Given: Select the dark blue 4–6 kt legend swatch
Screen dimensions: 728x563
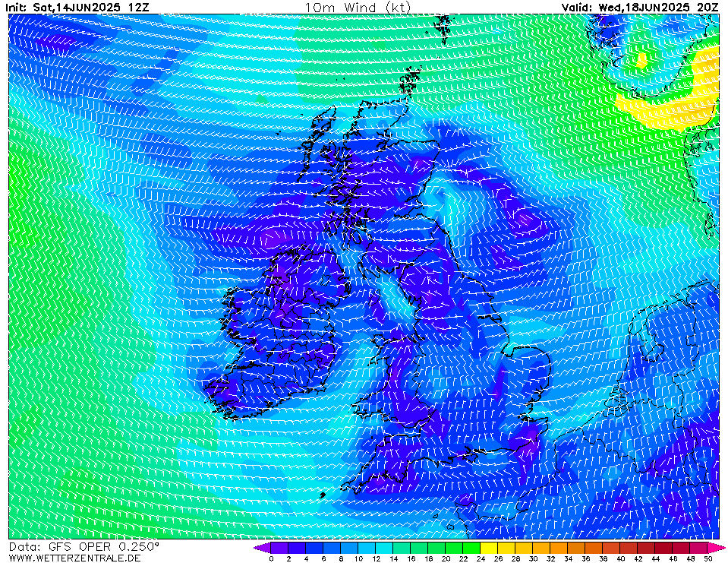Looking at the screenshot, I should pyautogui.click(x=314, y=548).
